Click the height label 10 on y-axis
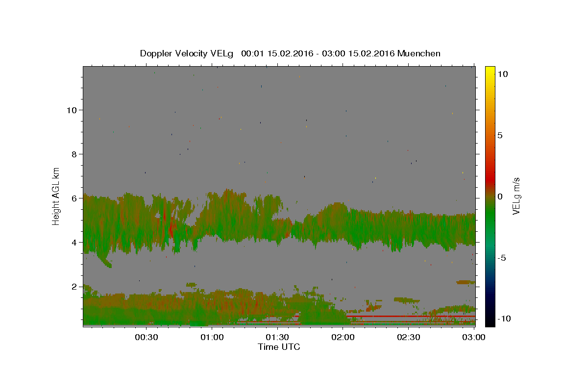Image resolution: width=588 pixels, height=392 pixels. pyautogui.click(x=72, y=110)
